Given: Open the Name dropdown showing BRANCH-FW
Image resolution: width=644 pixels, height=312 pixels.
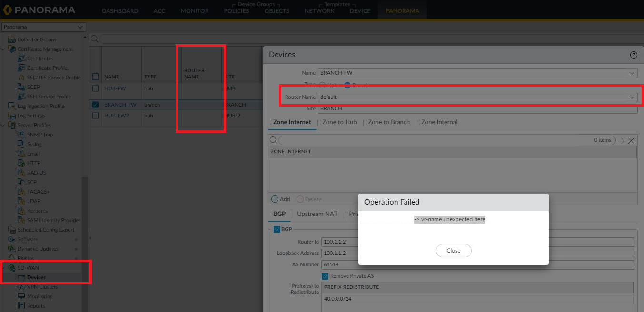Looking at the screenshot, I should (633, 73).
